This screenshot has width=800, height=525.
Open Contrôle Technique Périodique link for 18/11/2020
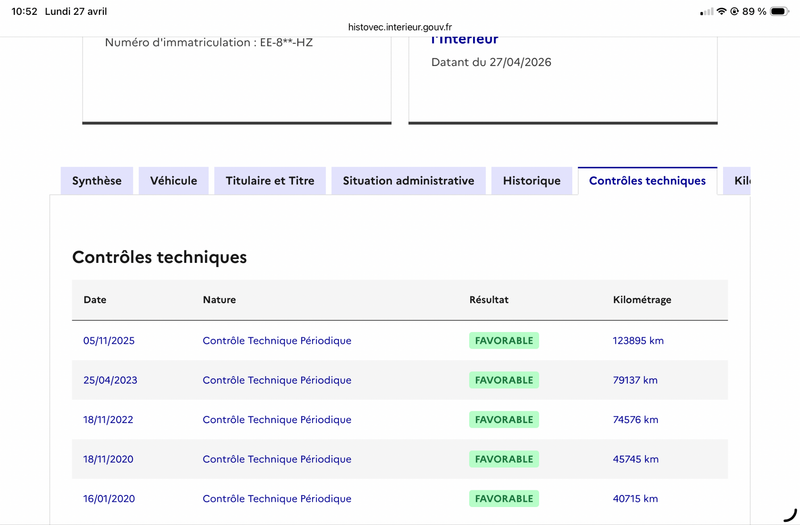[x=277, y=459]
